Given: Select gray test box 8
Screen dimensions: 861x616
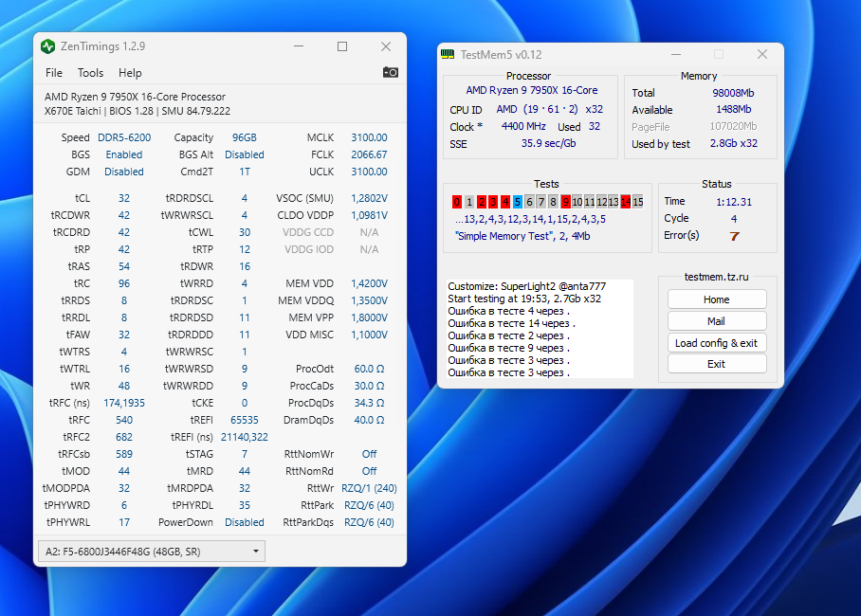Looking at the screenshot, I should [x=553, y=202].
